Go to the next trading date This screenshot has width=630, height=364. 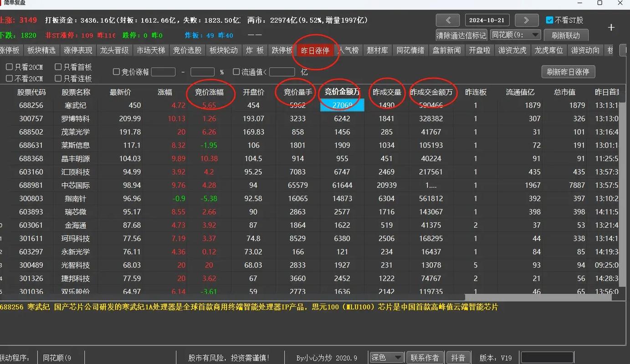(x=526, y=20)
